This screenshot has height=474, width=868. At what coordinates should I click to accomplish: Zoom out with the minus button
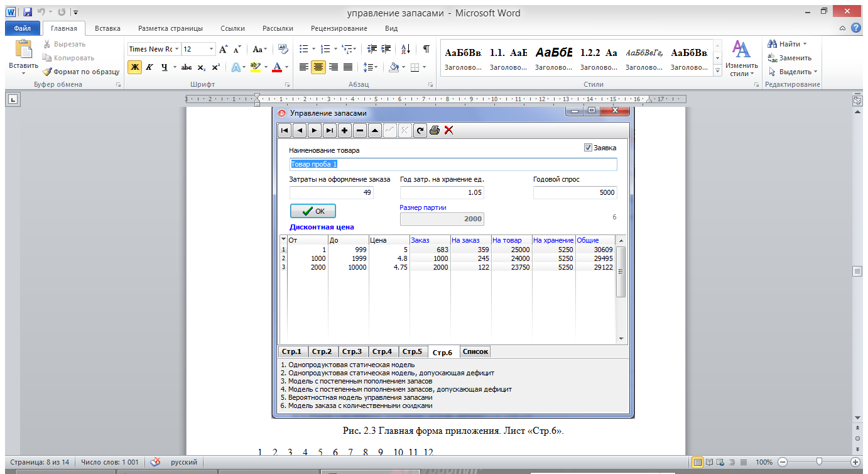782,462
